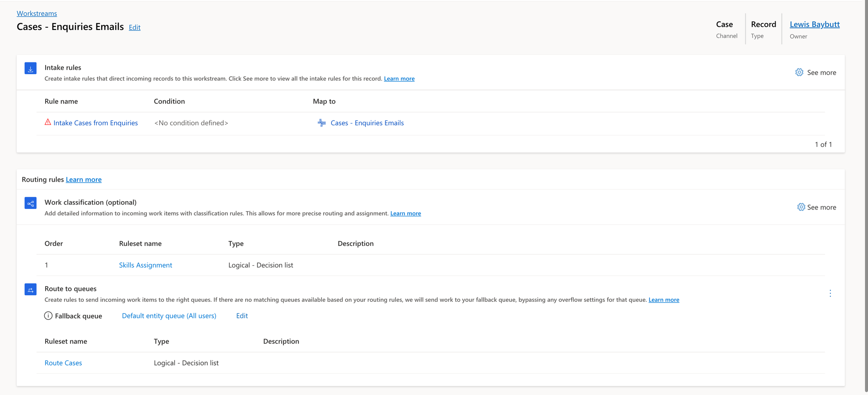Open Learn more for Work classification
Viewport: 868px width, 395px height.
click(406, 213)
